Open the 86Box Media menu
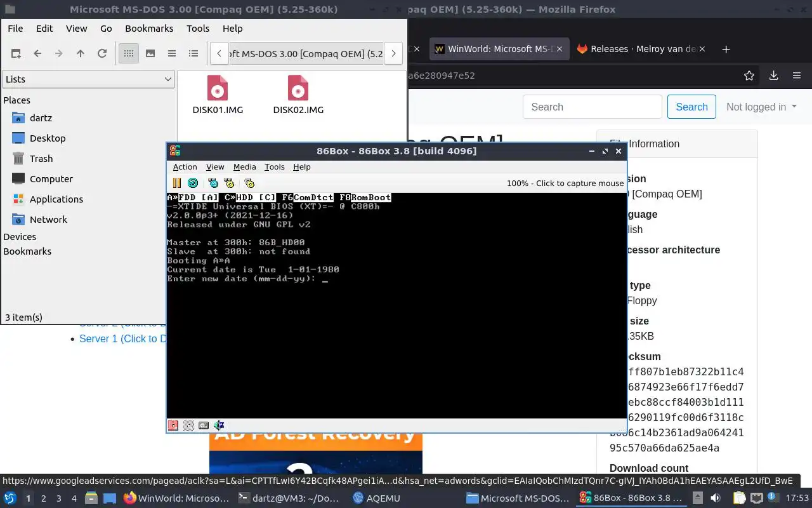This screenshot has width=812, height=508. click(x=244, y=167)
